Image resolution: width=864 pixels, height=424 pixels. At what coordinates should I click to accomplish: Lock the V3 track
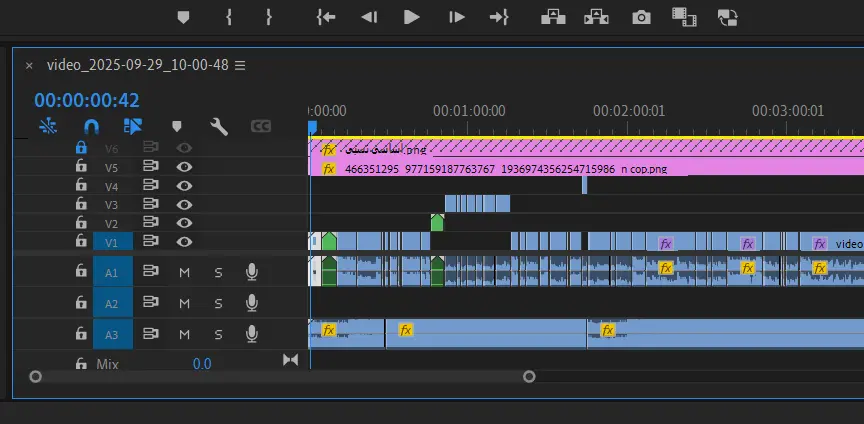tap(81, 203)
